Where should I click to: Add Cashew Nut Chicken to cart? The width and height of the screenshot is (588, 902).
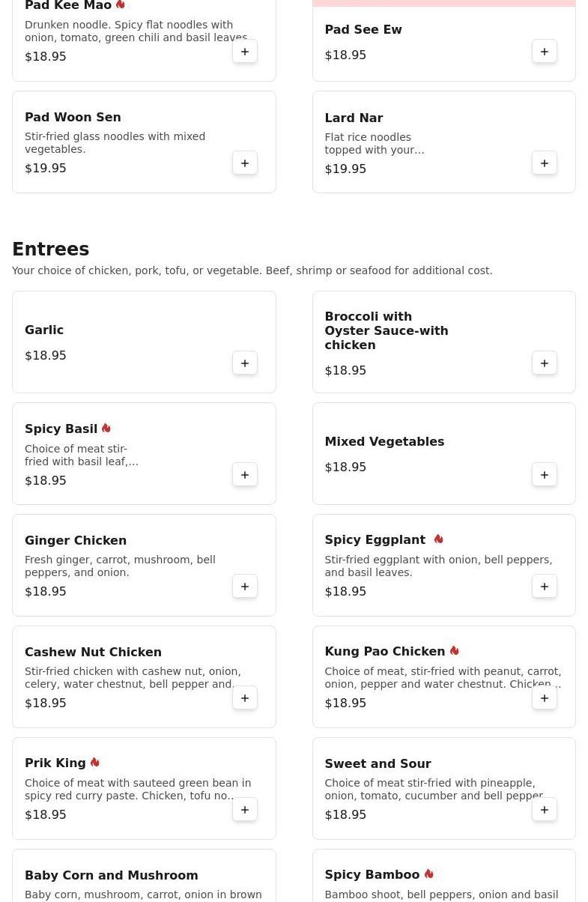coord(245,698)
